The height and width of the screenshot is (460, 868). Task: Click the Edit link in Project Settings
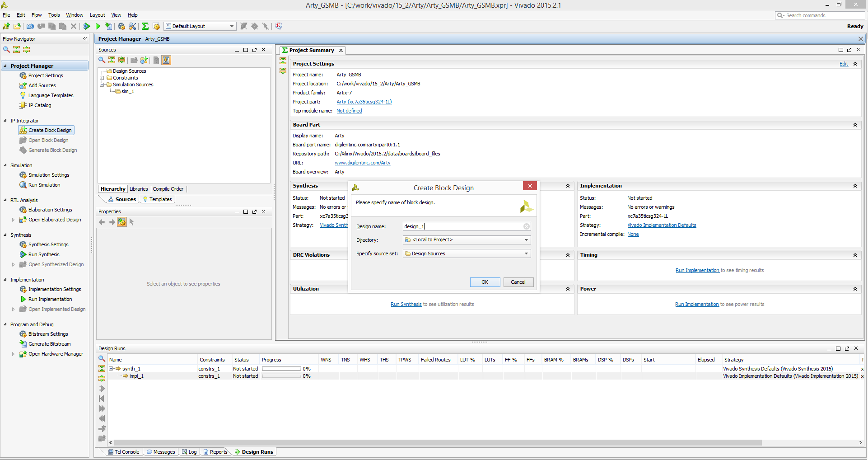(x=844, y=64)
